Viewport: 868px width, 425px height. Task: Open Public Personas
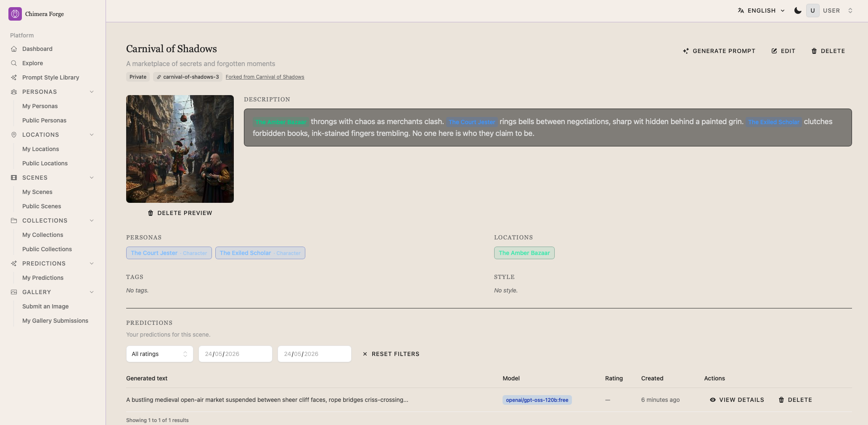pyautogui.click(x=44, y=120)
